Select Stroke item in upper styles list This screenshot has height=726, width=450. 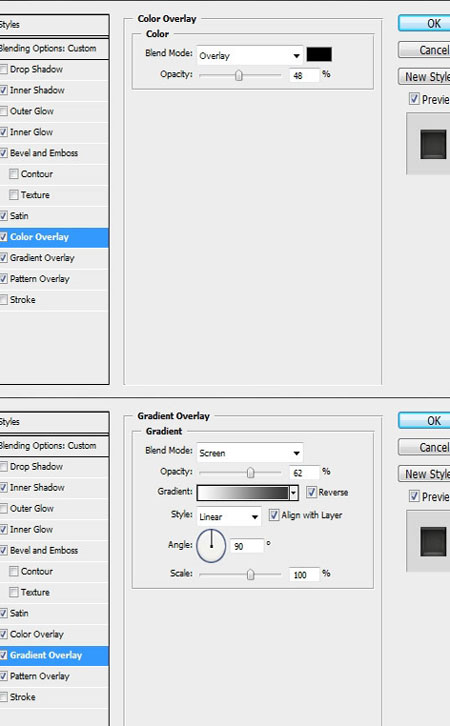23,300
